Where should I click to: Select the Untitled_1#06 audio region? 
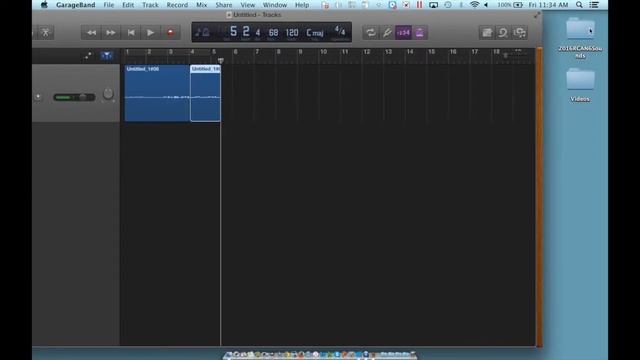click(157, 93)
